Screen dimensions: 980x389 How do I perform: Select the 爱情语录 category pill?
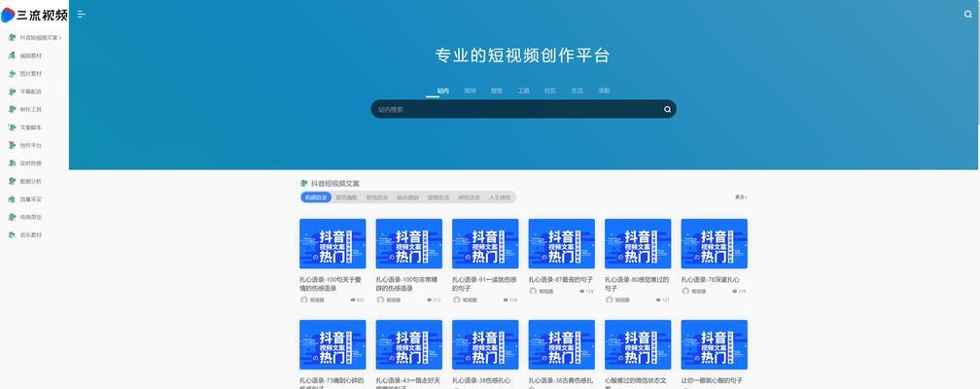pyautogui.click(x=438, y=197)
